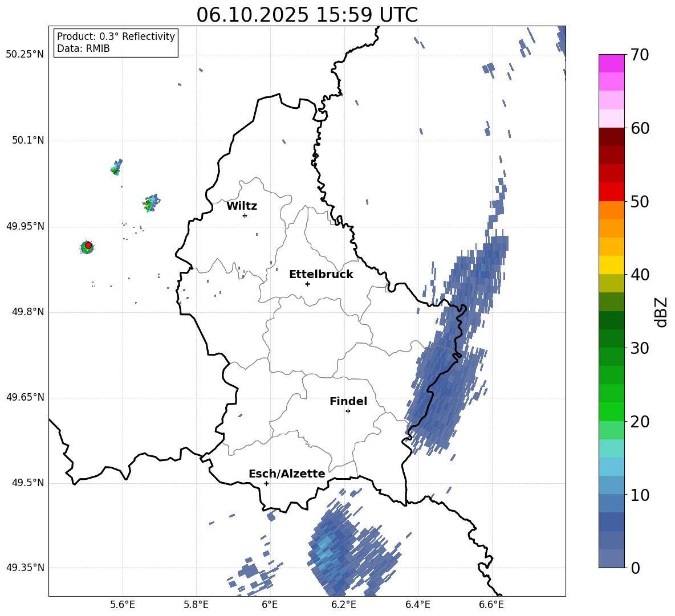Screen dimensions: 675x616
Task: Click the light blue colorbar segment near 10
Action: point(611,484)
